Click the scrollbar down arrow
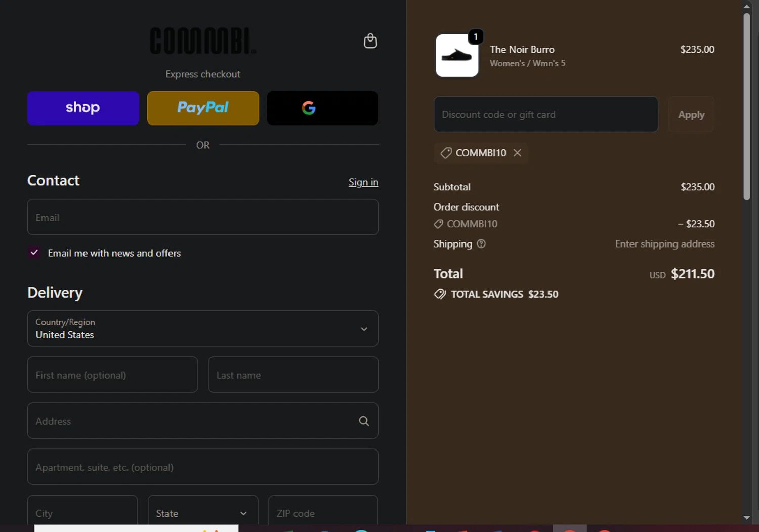759x532 pixels. [x=747, y=518]
